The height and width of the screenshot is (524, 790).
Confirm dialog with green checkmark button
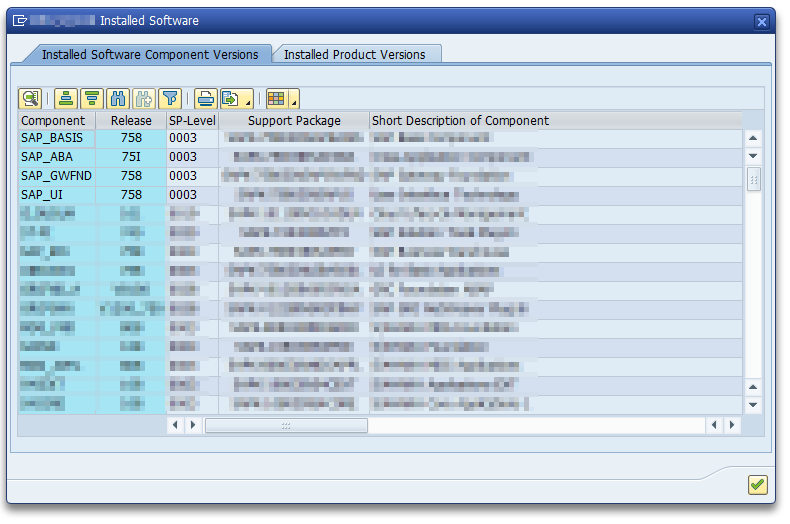click(757, 485)
